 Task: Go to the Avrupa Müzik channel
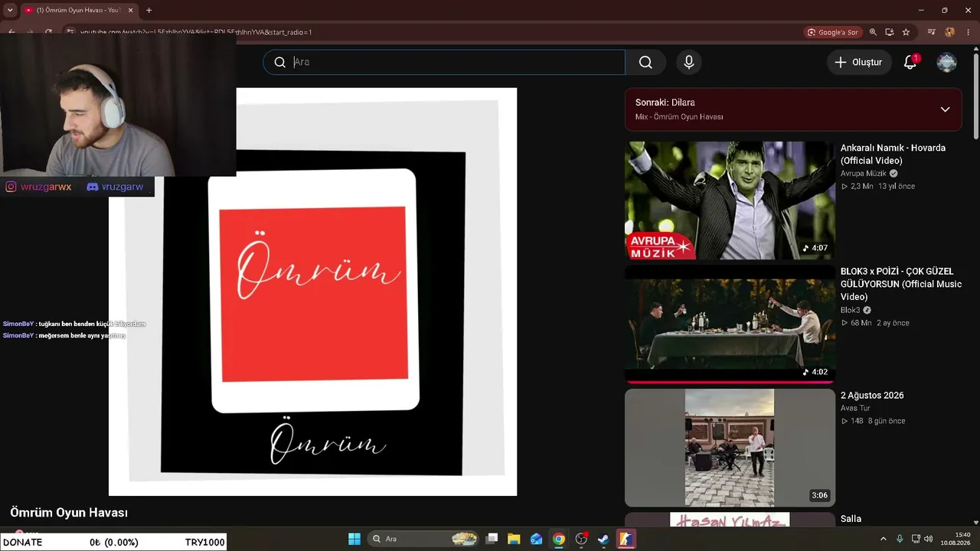[863, 174]
